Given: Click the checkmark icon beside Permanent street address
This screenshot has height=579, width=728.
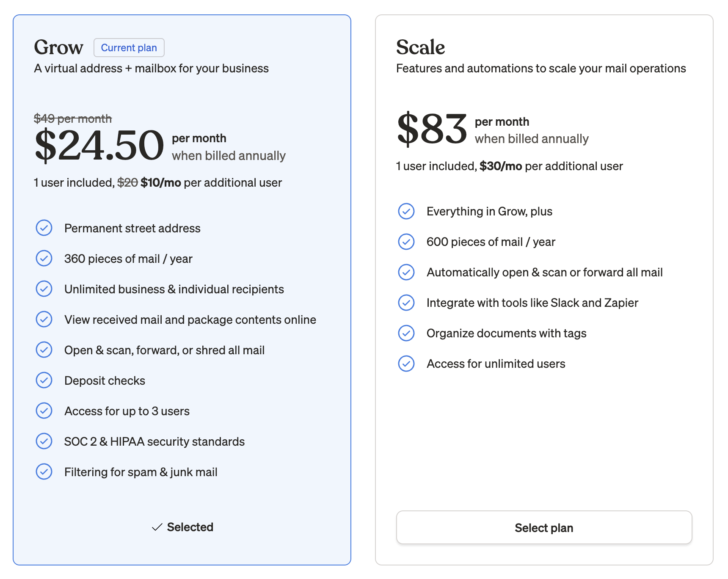Looking at the screenshot, I should [x=44, y=228].
